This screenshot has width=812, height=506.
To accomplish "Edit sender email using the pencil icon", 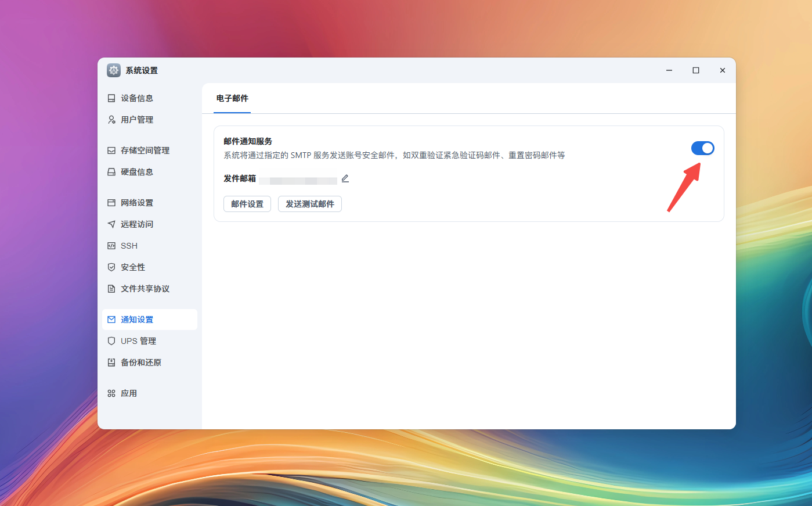I will 345,178.
